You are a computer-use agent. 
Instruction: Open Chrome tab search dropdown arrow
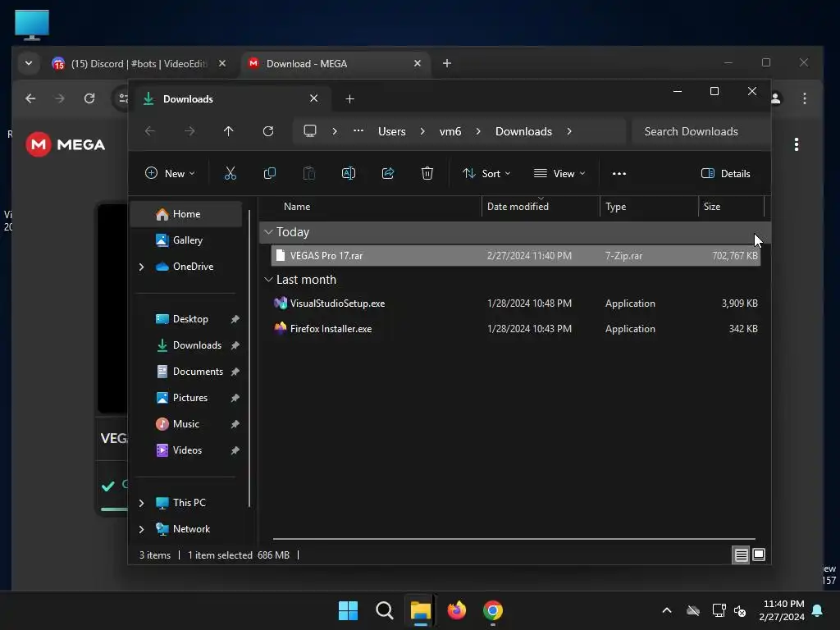(x=29, y=63)
